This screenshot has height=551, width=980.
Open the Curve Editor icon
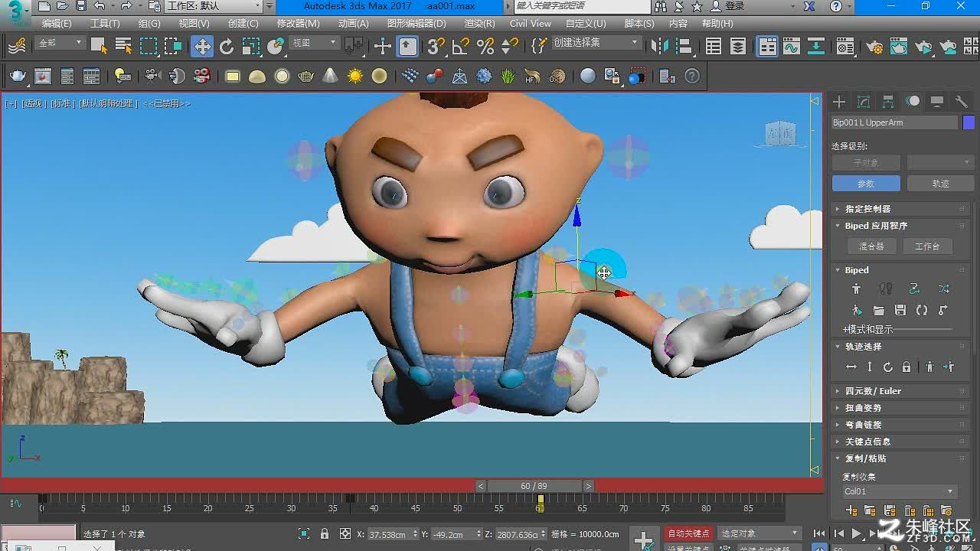pyautogui.click(x=792, y=47)
